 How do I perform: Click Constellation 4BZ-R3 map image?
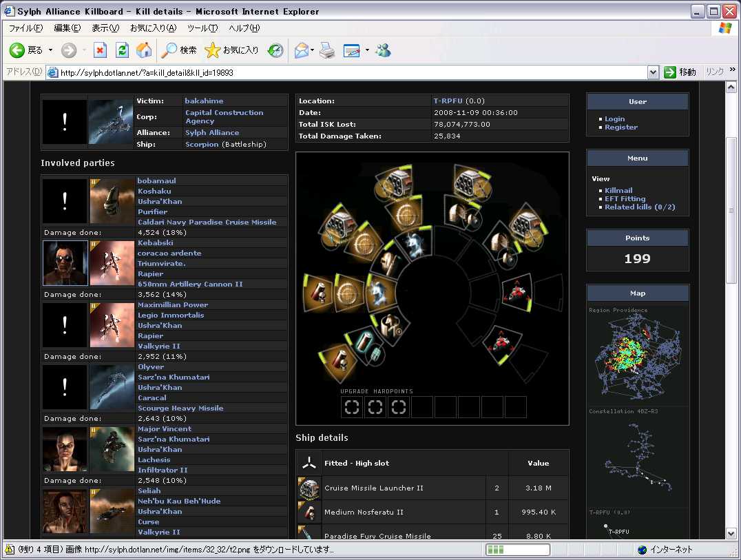[x=638, y=458]
